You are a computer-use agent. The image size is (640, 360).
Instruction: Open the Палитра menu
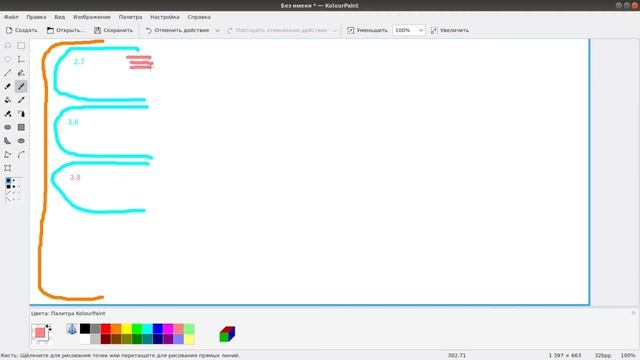pos(130,17)
